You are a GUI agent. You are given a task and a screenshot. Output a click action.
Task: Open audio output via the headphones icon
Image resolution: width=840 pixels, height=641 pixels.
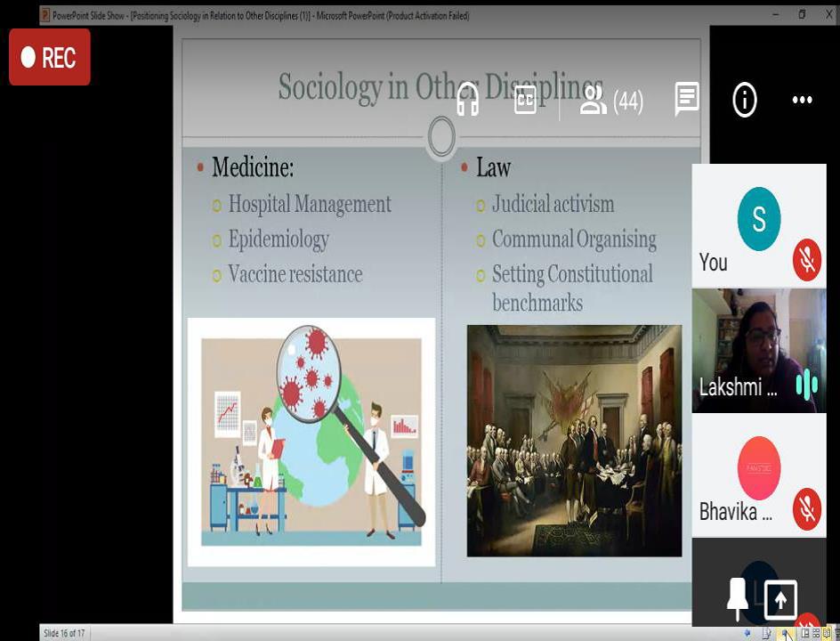click(467, 101)
